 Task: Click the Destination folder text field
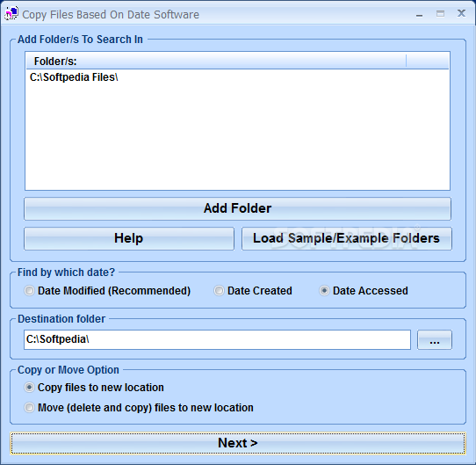[217, 339]
